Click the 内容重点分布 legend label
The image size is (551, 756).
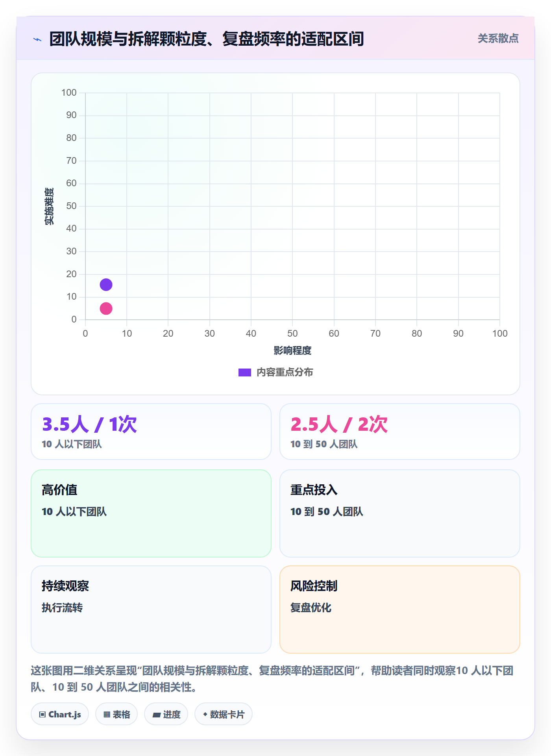tap(285, 372)
